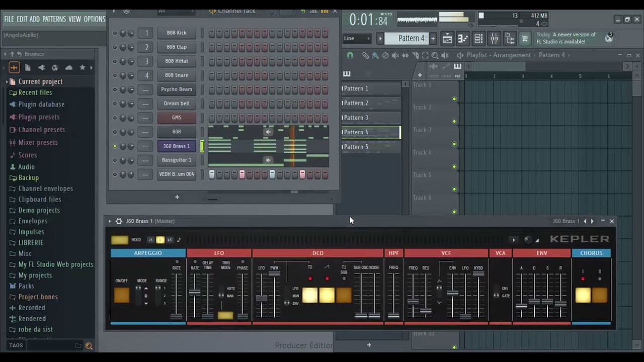Open the piano roll view button
This screenshot has height=362, width=644.
point(463,39)
